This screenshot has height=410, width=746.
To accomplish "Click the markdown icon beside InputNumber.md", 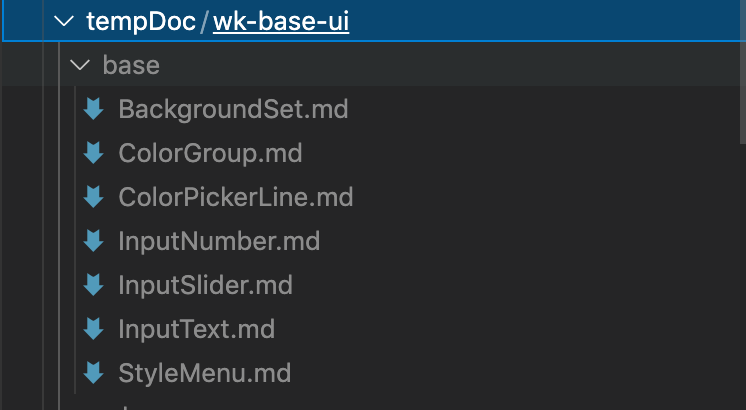I will tap(93, 241).
